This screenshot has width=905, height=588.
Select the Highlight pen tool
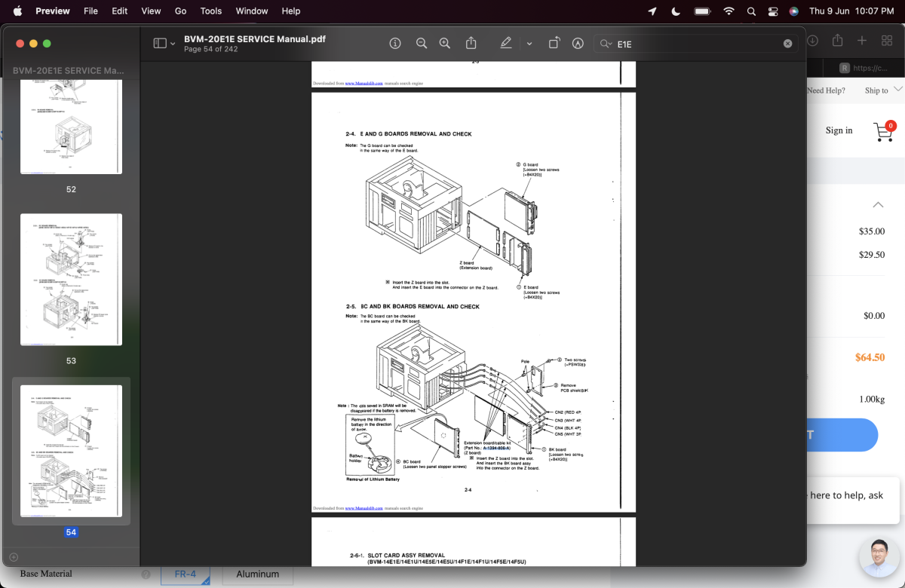pos(506,44)
